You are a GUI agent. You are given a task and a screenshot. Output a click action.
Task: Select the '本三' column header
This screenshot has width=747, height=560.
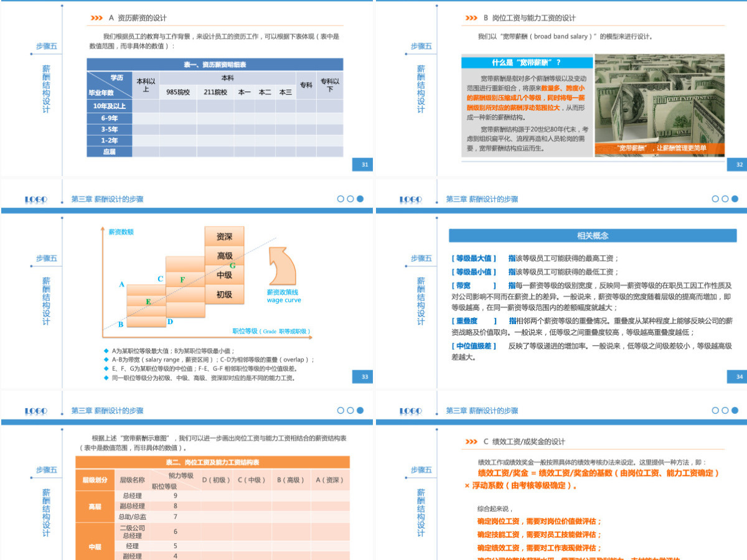pyautogui.click(x=285, y=92)
